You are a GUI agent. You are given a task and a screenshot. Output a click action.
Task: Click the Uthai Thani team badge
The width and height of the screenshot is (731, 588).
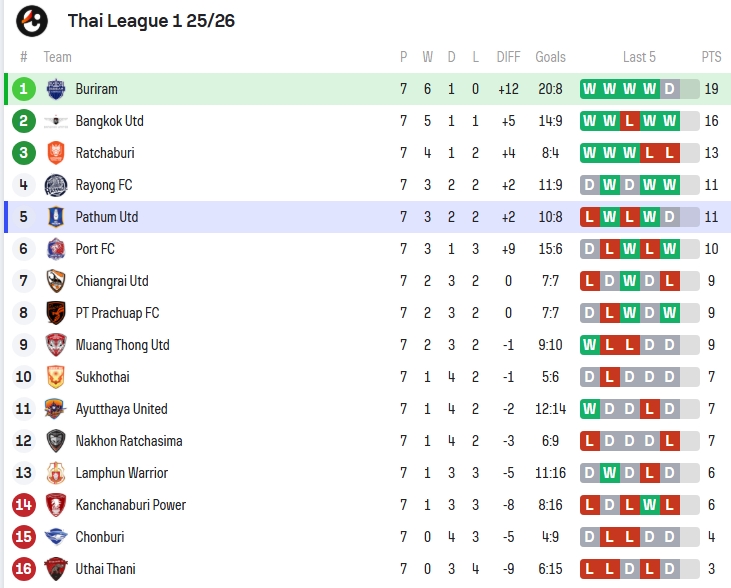56,569
